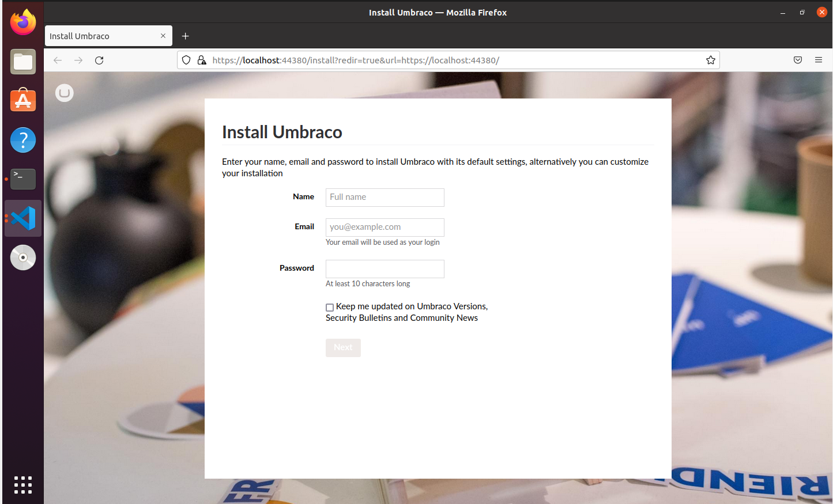Open the Terminal from the dock
833x504 pixels.
point(23,179)
